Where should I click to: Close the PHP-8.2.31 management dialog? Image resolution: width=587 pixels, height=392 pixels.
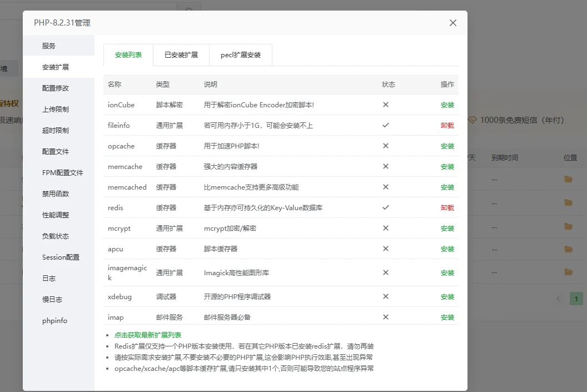point(452,23)
